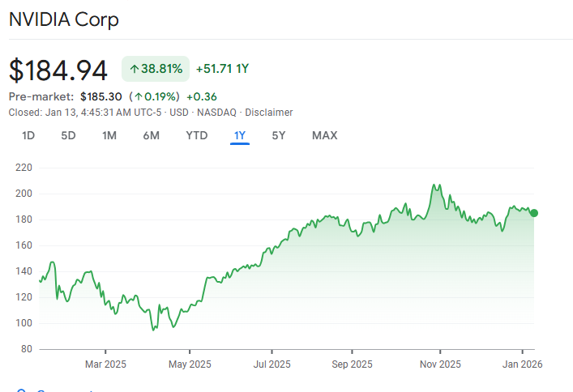
Task: Switch to the 5Y chart range
Action: 279,135
